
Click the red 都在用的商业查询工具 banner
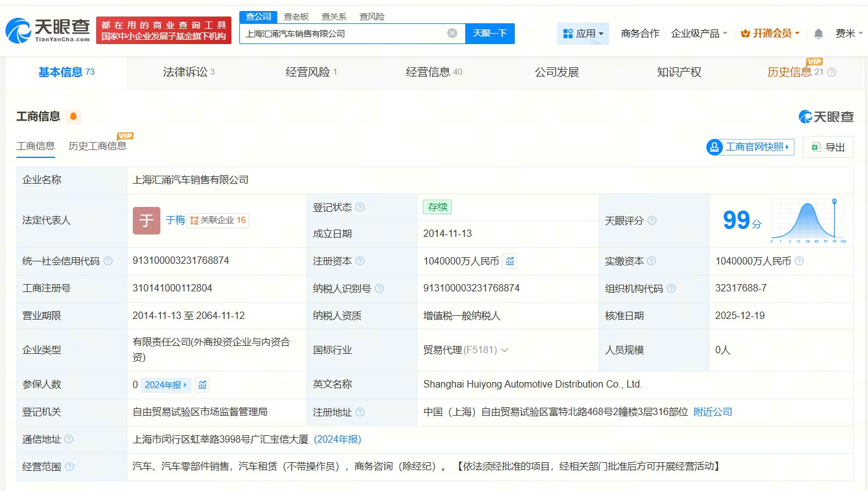click(x=163, y=30)
